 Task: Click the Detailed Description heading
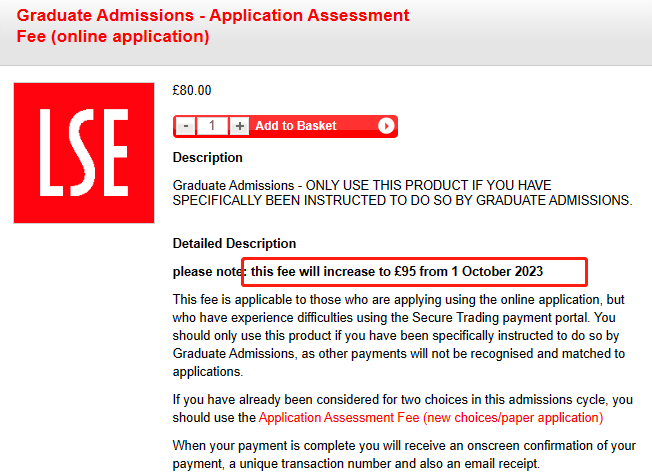[234, 243]
